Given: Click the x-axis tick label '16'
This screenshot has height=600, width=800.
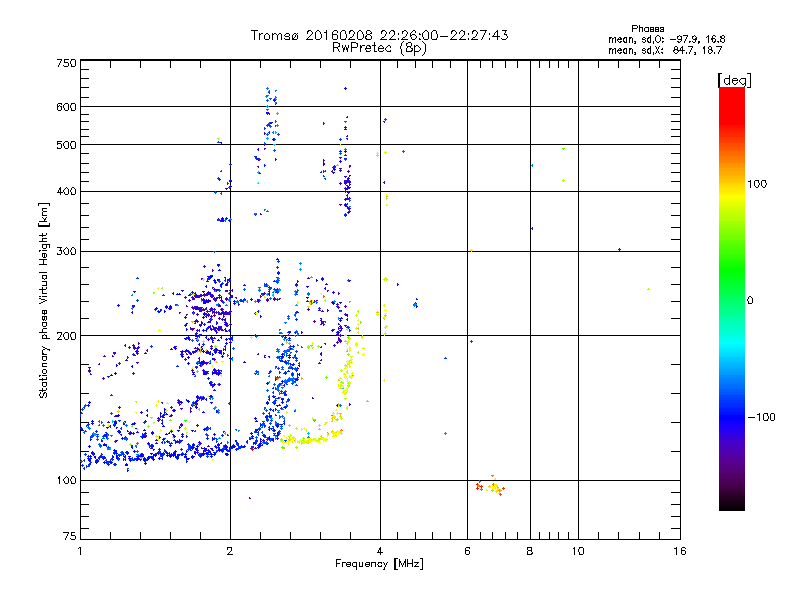Looking at the screenshot, I should pyautogui.click(x=680, y=551).
